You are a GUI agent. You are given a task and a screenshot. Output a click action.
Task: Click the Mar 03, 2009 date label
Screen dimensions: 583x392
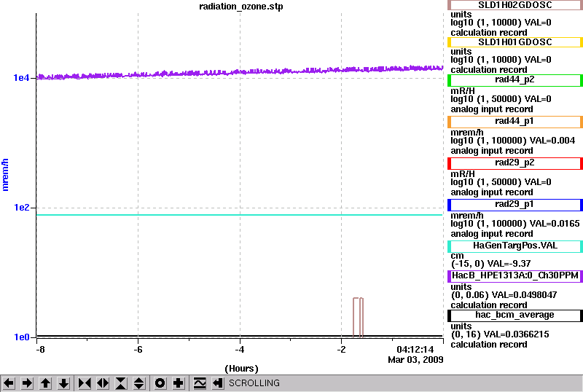point(415,360)
